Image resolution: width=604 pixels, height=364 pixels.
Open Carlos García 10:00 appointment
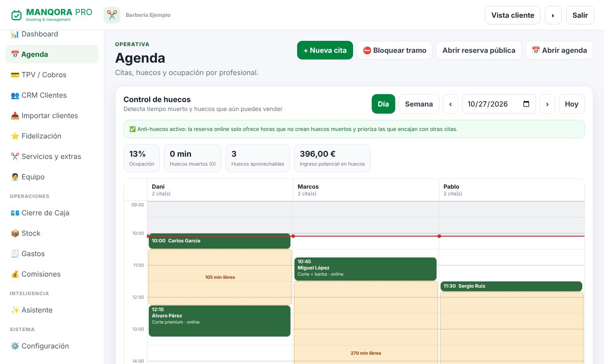tap(219, 241)
